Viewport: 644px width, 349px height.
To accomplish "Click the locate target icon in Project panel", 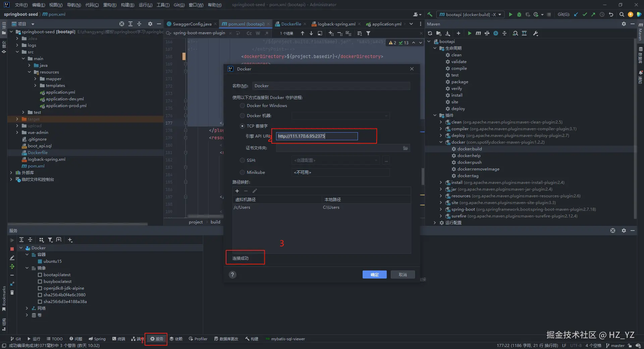I will [x=122, y=24].
